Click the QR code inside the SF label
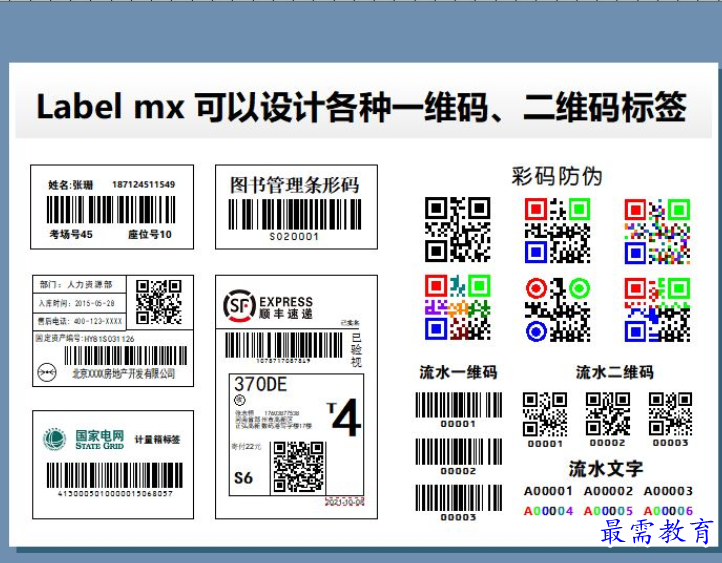Viewport: 722px width, 563px height. pos(299,467)
